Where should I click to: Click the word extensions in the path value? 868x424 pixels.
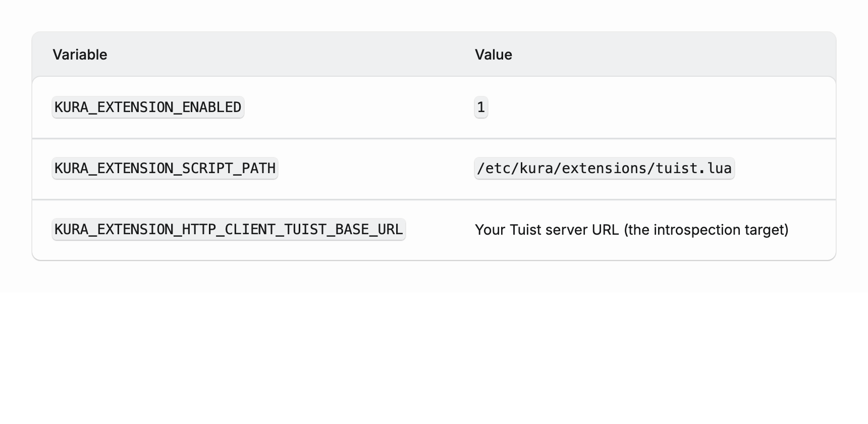[x=604, y=168]
